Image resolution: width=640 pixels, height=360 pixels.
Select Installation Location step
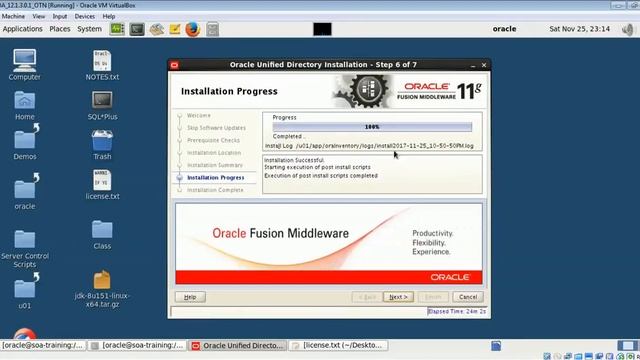[x=214, y=153]
